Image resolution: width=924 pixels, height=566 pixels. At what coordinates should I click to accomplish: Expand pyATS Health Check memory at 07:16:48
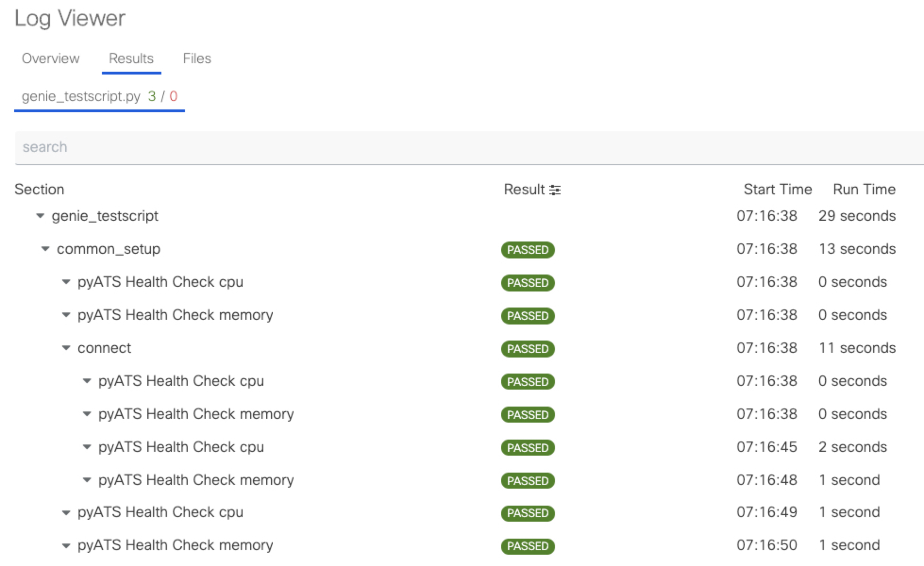(87, 480)
